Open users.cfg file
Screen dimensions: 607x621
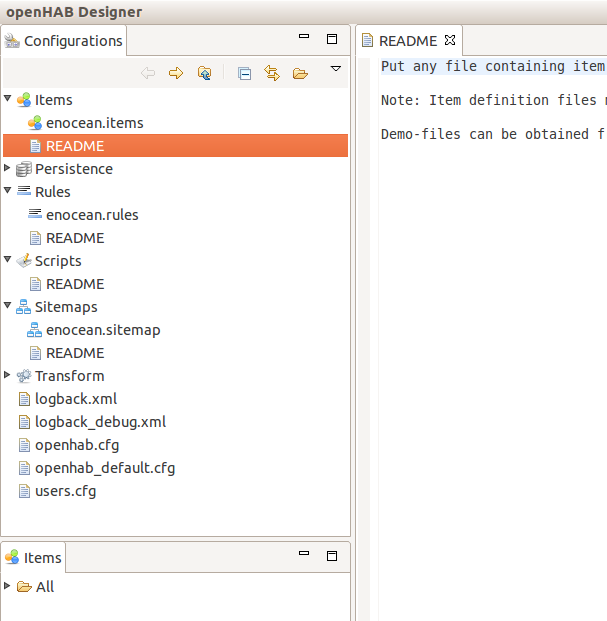coord(65,491)
